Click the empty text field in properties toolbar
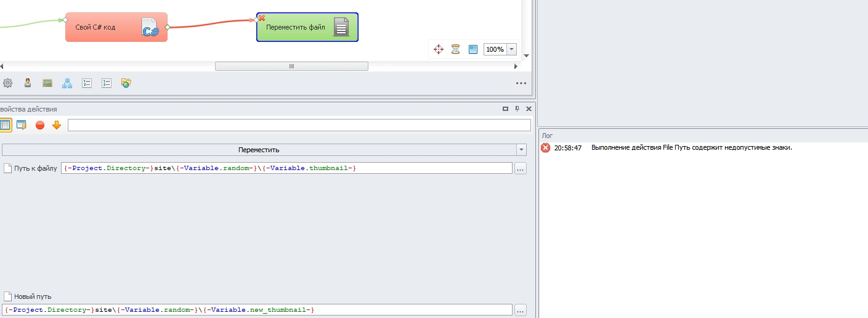 [x=299, y=125]
